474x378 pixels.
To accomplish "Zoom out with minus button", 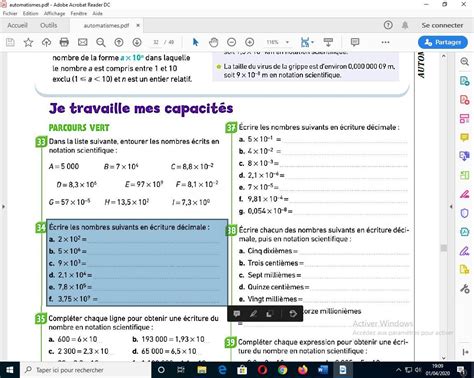I will pyautogui.click(x=231, y=42).
